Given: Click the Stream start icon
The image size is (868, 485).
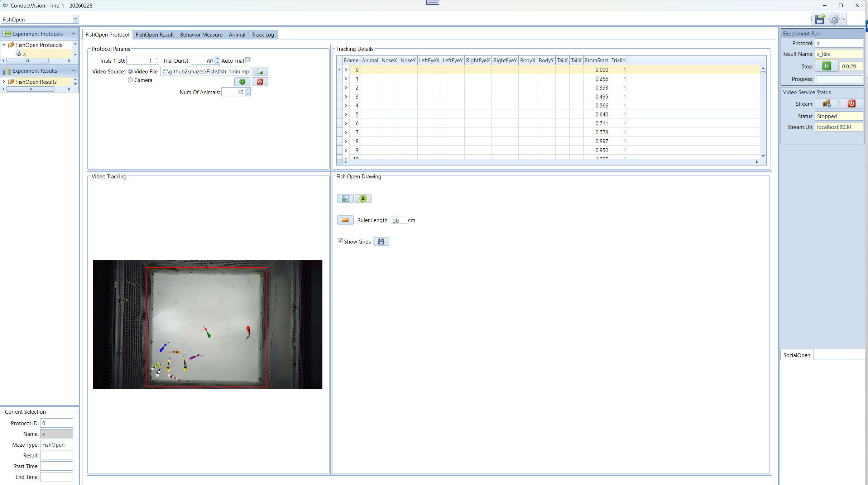Looking at the screenshot, I should [x=826, y=104].
